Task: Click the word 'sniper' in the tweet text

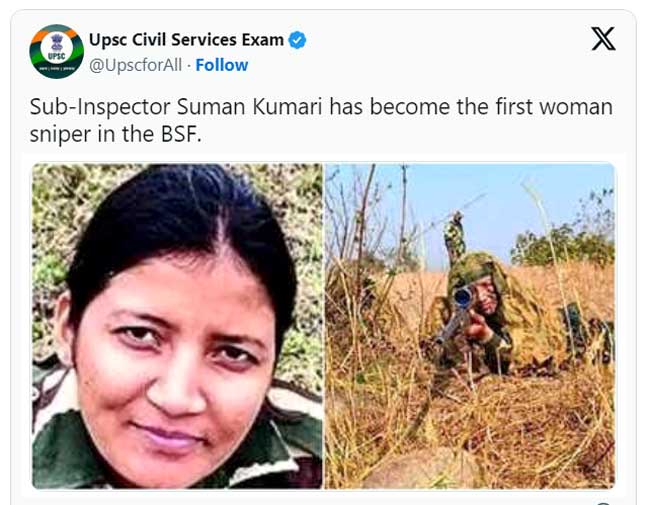Action: 61,135
